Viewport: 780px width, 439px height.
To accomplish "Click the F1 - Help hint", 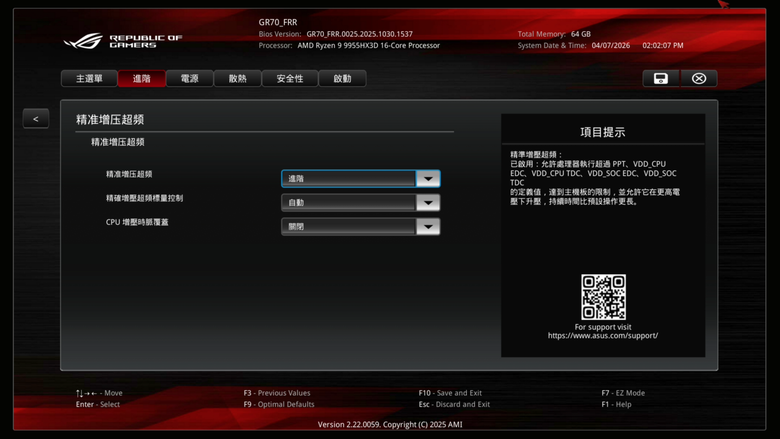I will click(616, 404).
